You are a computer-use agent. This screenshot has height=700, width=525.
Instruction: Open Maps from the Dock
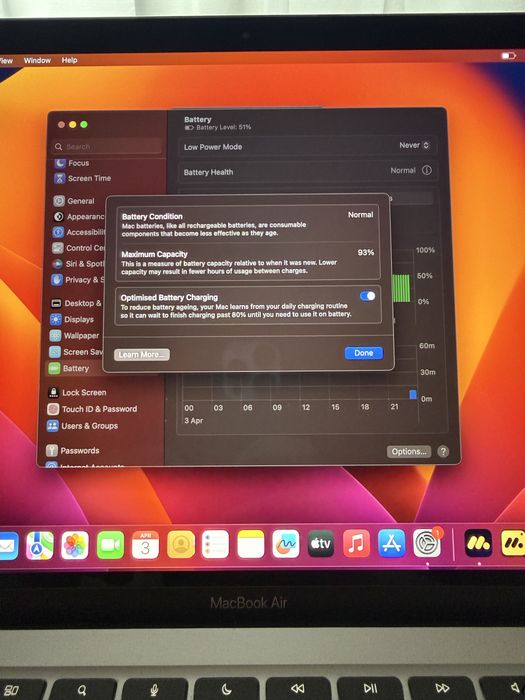[x=40, y=545]
